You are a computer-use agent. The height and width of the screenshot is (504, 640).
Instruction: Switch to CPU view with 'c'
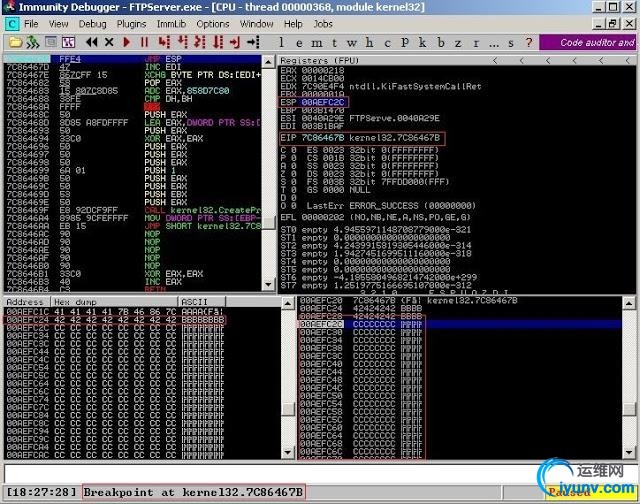[x=387, y=42]
